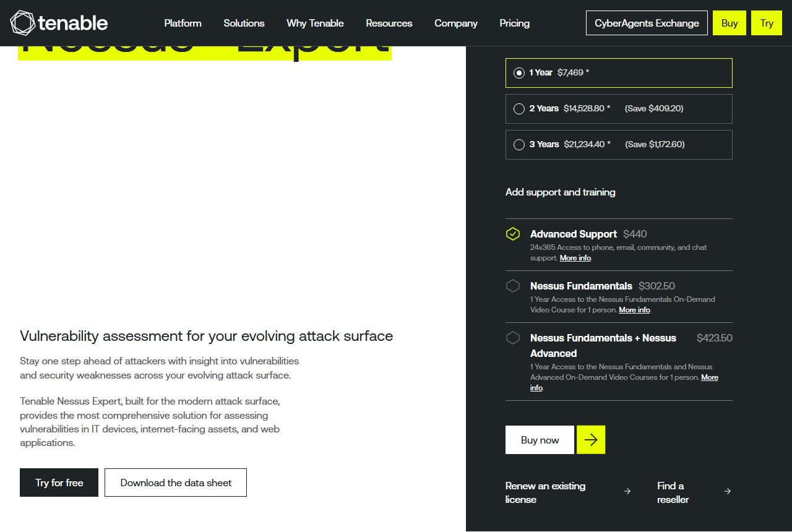Screen dimensions: 792x532
Task: Click the '$423.50' price text
Action: click(715, 338)
